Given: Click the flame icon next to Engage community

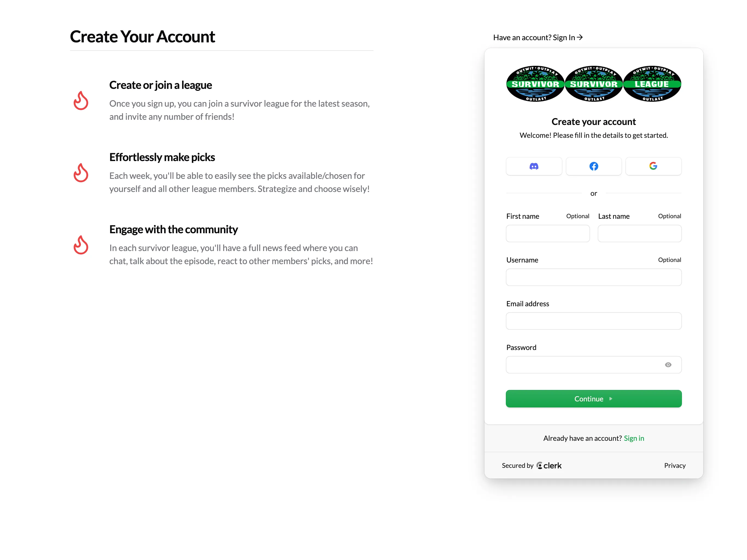Looking at the screenshot, I should (x=81, y=245).
